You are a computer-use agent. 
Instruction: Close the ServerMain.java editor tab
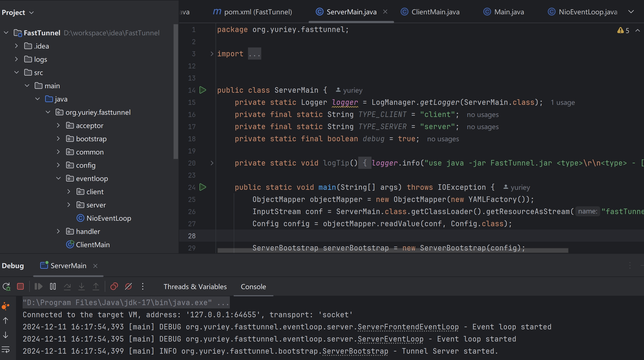coord(385,12)
